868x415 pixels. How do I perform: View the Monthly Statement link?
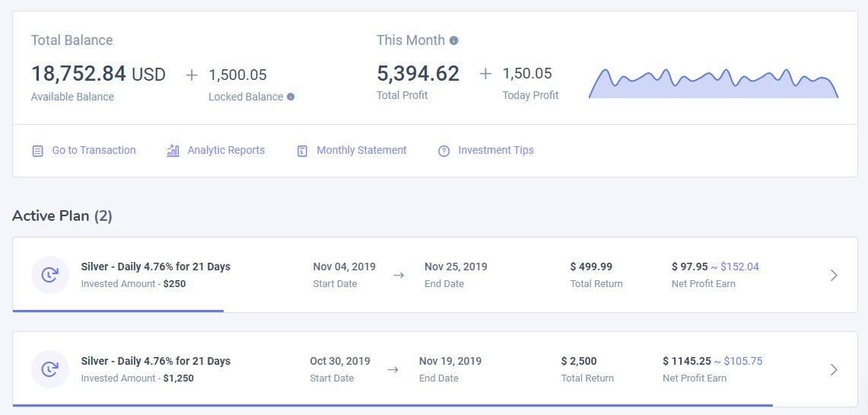point(361,150)
